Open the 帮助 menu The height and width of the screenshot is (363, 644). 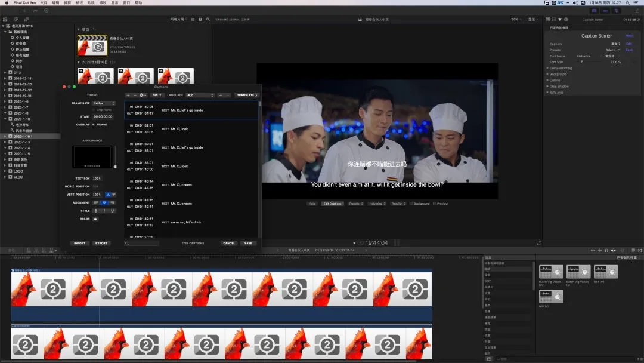[138, 2]
